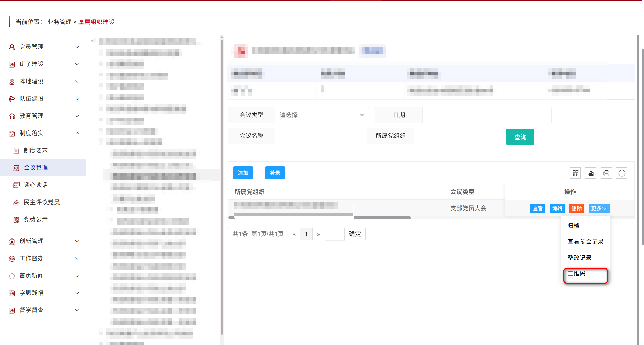Open the info icon beside print
The width and height of the screenshot is (644, 345).
point(622,173)
